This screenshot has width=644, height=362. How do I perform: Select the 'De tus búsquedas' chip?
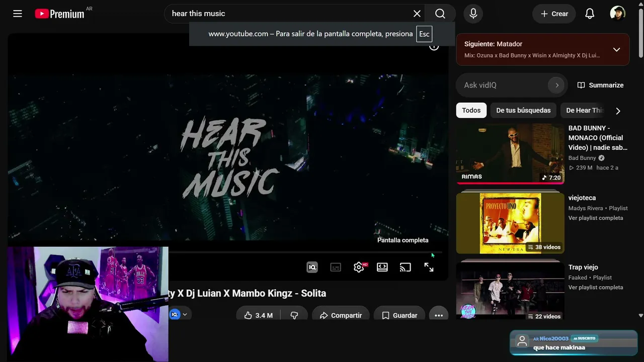[523, 110]
